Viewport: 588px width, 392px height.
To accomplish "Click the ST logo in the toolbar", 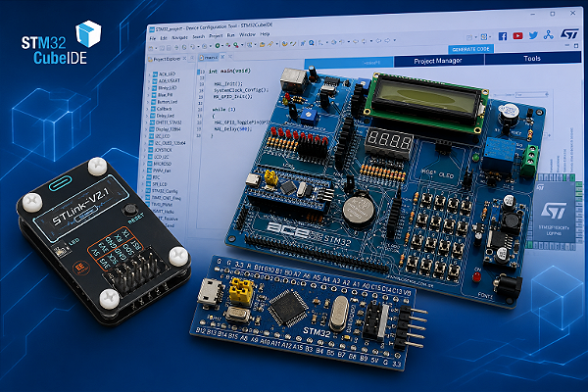I will 569,33.
